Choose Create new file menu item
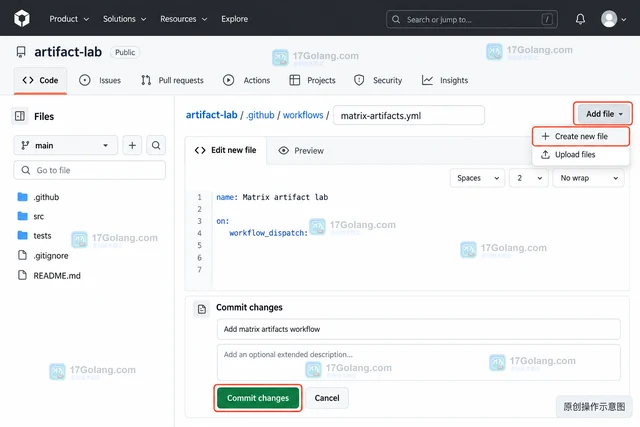 click(x=580, y=136)
